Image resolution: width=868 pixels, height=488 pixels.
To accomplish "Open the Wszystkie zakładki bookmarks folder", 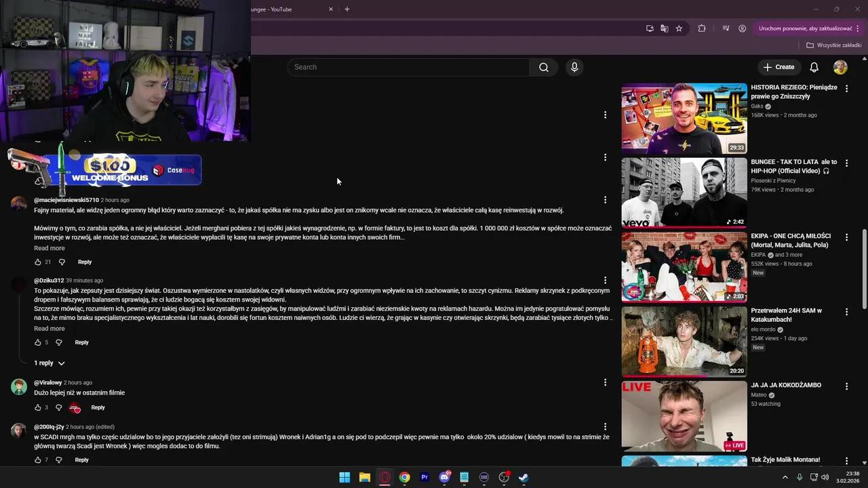I will pos(833,45).
